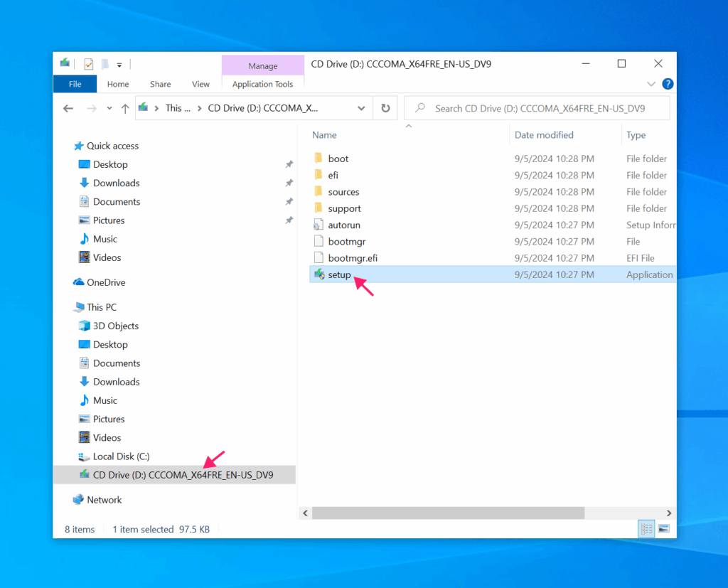Select the bootmgr file

(x=346, y=242)
